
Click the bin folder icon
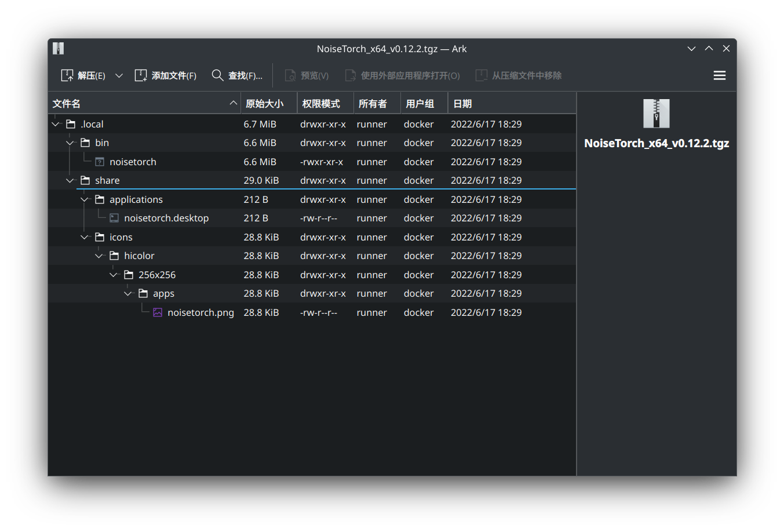click(85, 143)
